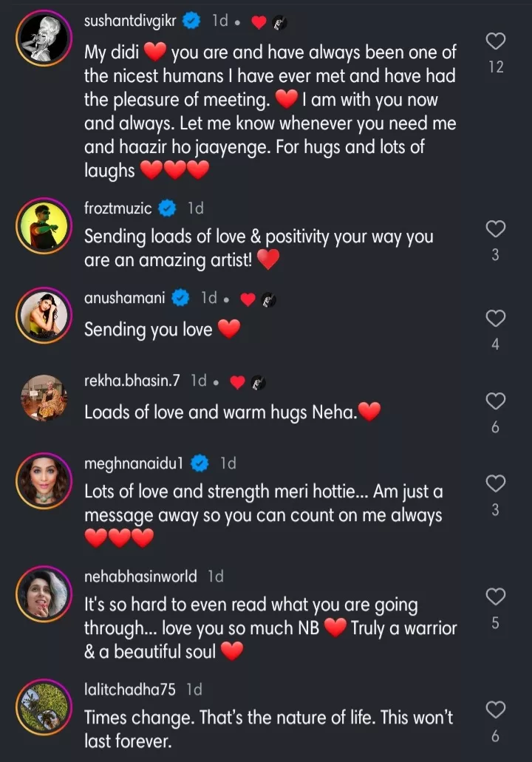
Task: Click the verified badge beside froztmuzic
Action: tap(168, 208)
